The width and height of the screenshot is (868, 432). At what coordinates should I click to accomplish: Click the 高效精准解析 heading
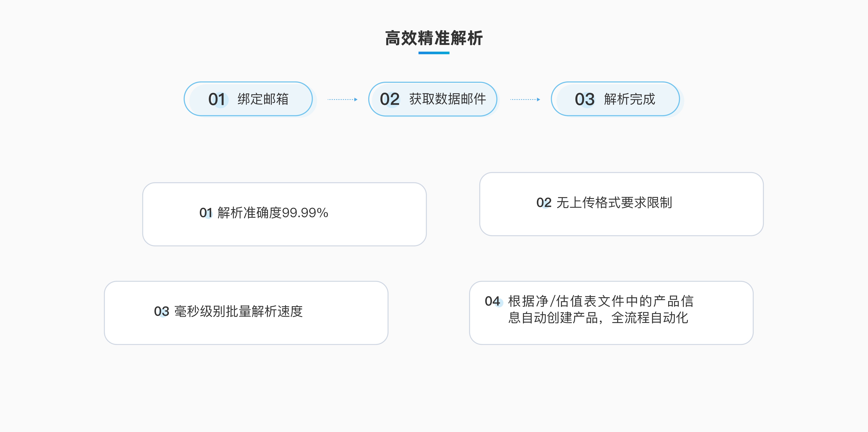(x=434, y=38)
